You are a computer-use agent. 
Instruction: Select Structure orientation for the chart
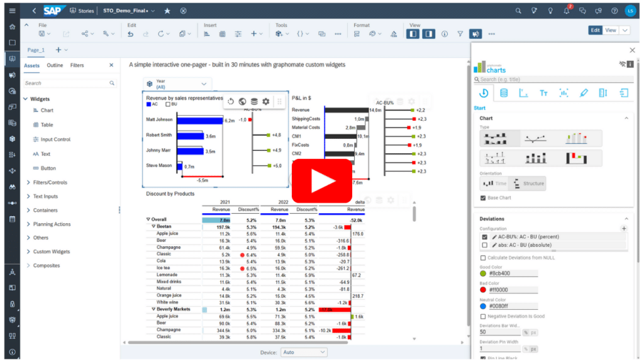click(529, 184)
